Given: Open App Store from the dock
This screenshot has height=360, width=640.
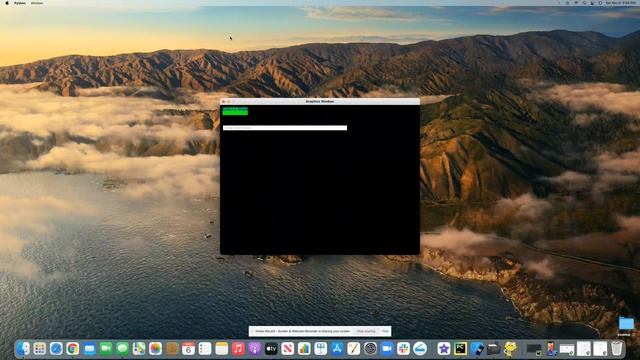Looking at the screenshot, I should tap(337, 349).
